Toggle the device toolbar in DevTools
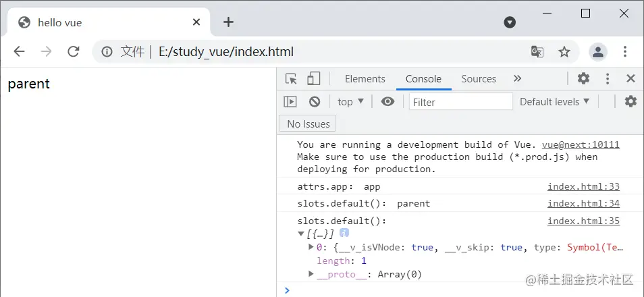The image size is (644, 297). pos(314,78)
